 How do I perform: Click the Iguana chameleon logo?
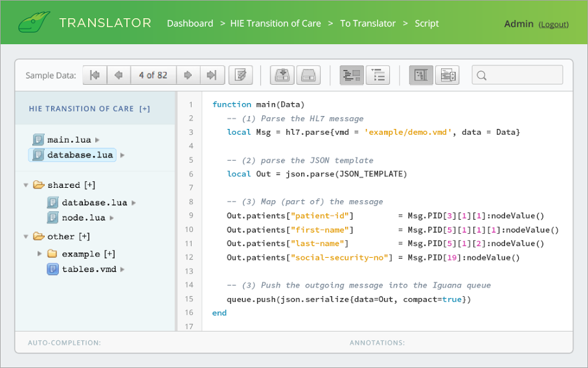pyautogui.click(x=34, y=23)
